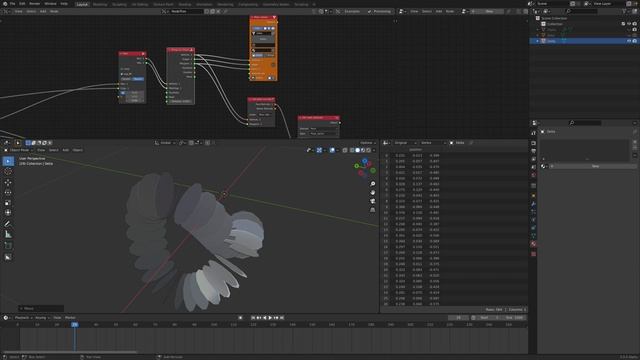Screen dimensions: 640x360
Task: Toggle X-ray mode in viewport header
Action: [x=345, y=150]
